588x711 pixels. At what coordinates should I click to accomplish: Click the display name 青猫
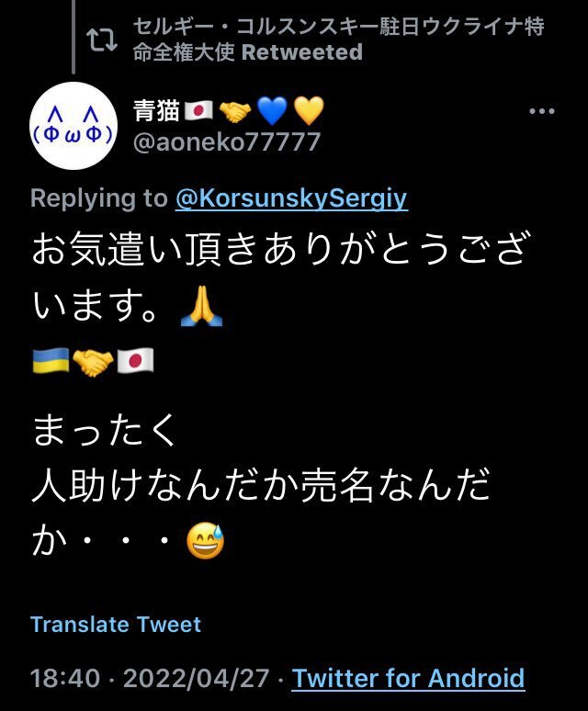pos(156,111)
